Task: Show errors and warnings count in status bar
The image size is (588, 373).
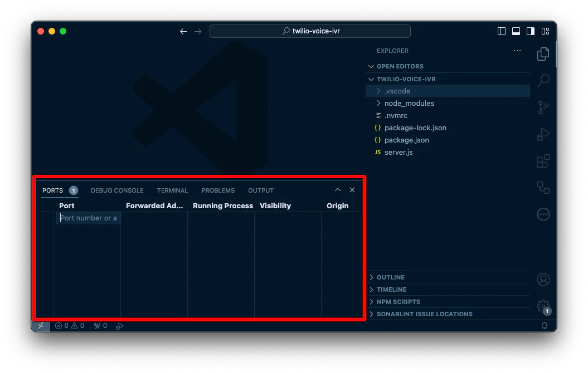Action: tap(70, 326)
